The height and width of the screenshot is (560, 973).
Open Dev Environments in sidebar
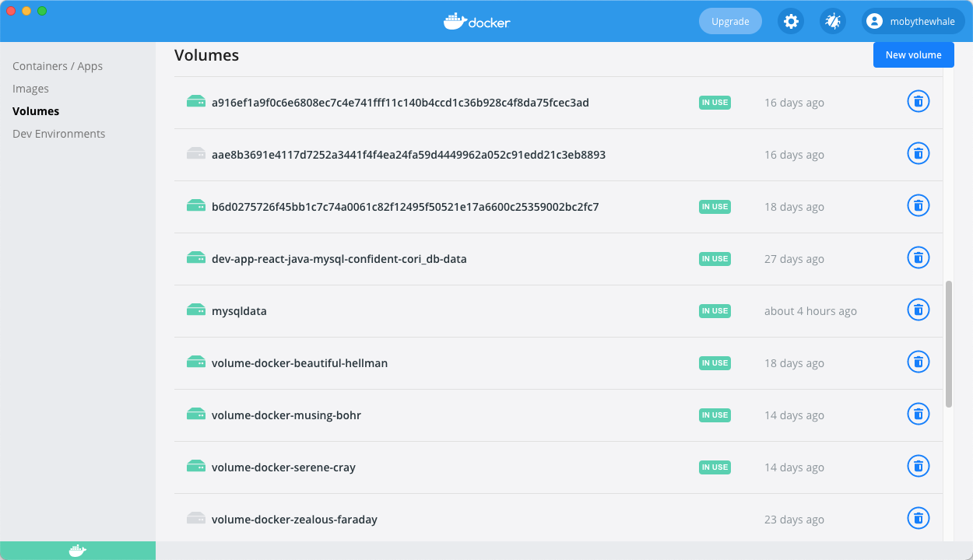coord(58,134)
